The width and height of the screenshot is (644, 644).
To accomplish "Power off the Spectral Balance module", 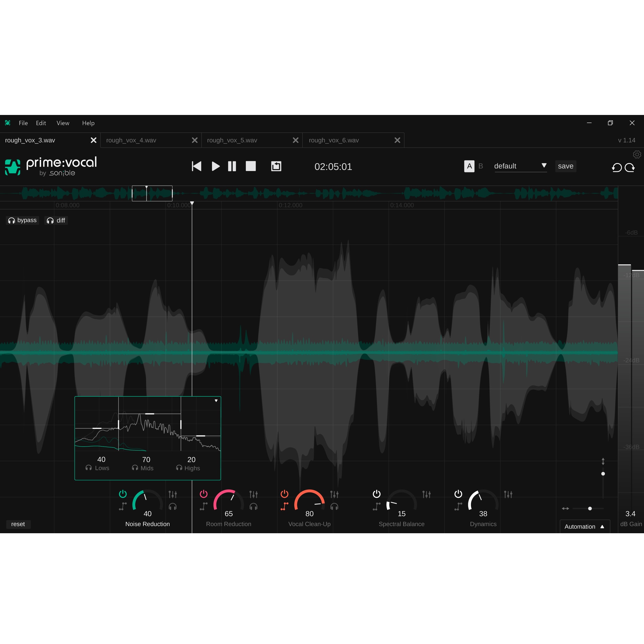I will pos(377,494).
